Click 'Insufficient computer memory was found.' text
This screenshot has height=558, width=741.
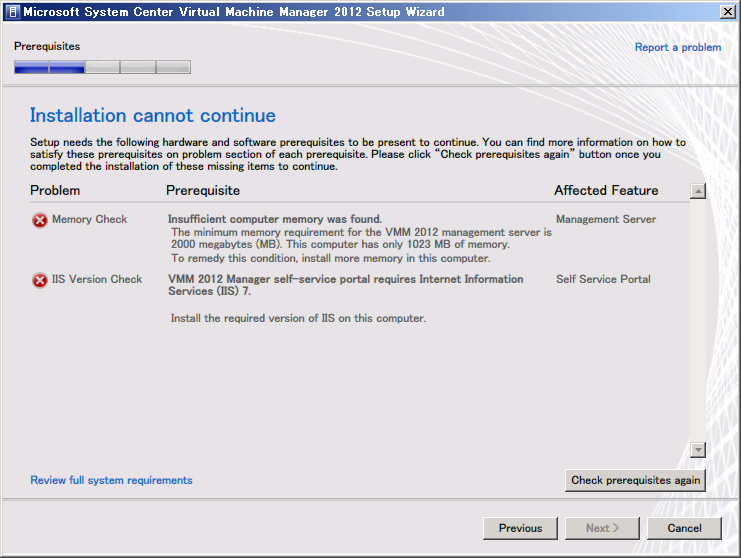(x=275, y=219)
